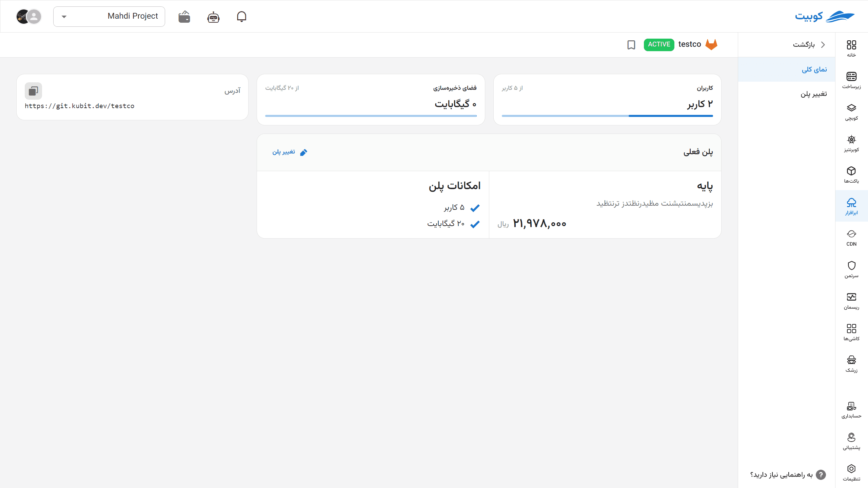
Task: Click the ACTIVE status badge
Action: [x=659, y=44]
